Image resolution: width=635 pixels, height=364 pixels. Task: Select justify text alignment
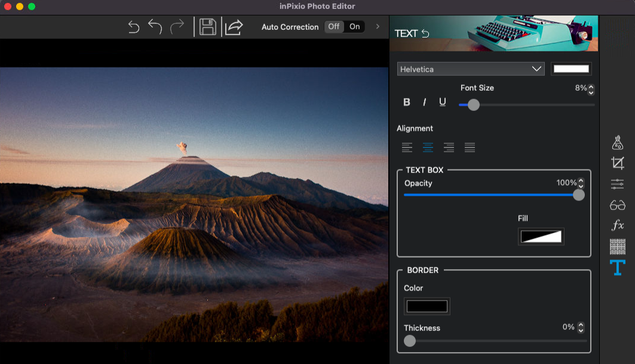[470, 147]
